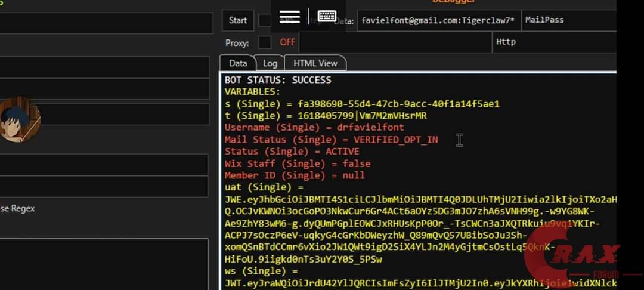Viewport: 644px width, 290px height.
Task: Click the red OFF proxy status label
Action: click(x=287, y=42)
